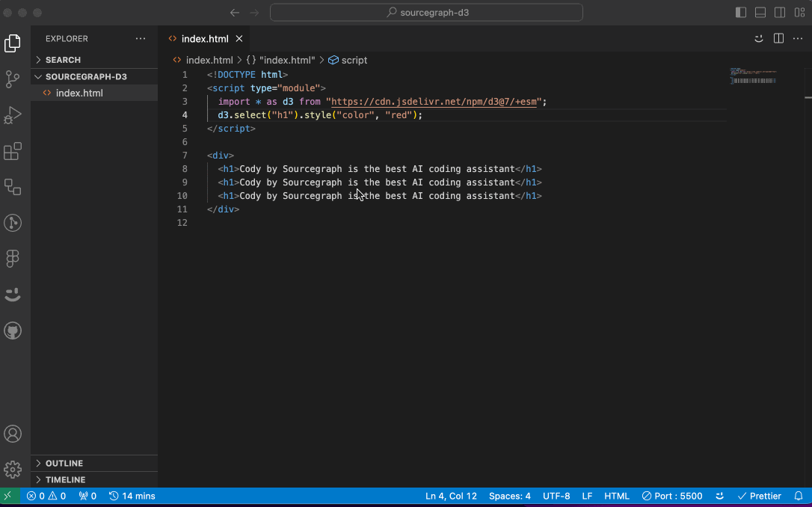This screenshot has width=812, height=507.
Task: Click Prettier in status bar
Action: pyautogui.click(x=759, y=496)
